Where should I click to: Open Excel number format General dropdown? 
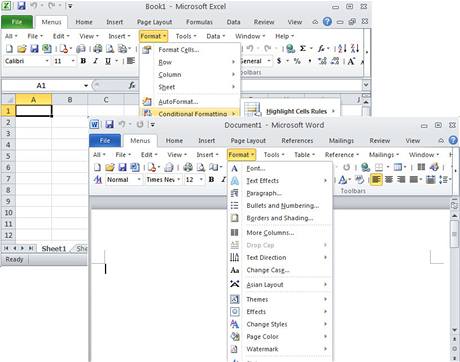click(x=269, y=61)
